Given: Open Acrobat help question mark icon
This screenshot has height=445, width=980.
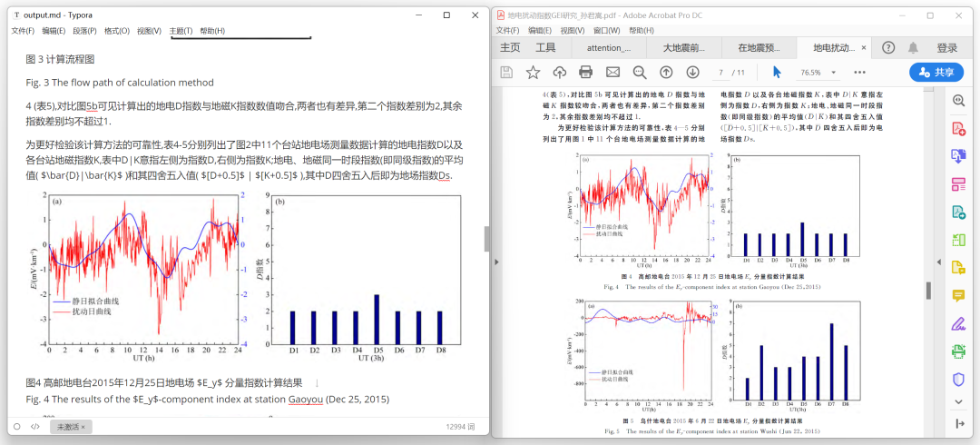Looking at the screenshot, I should click(x=888, y=47).
